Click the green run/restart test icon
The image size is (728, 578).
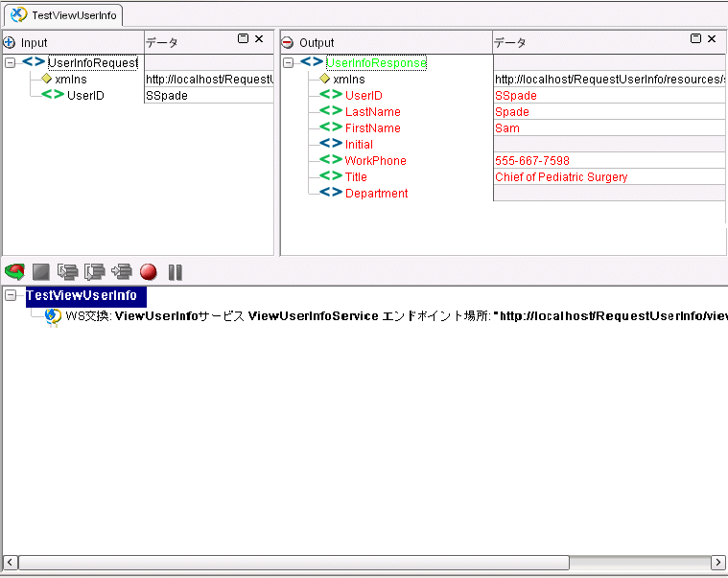click(14, 272)
